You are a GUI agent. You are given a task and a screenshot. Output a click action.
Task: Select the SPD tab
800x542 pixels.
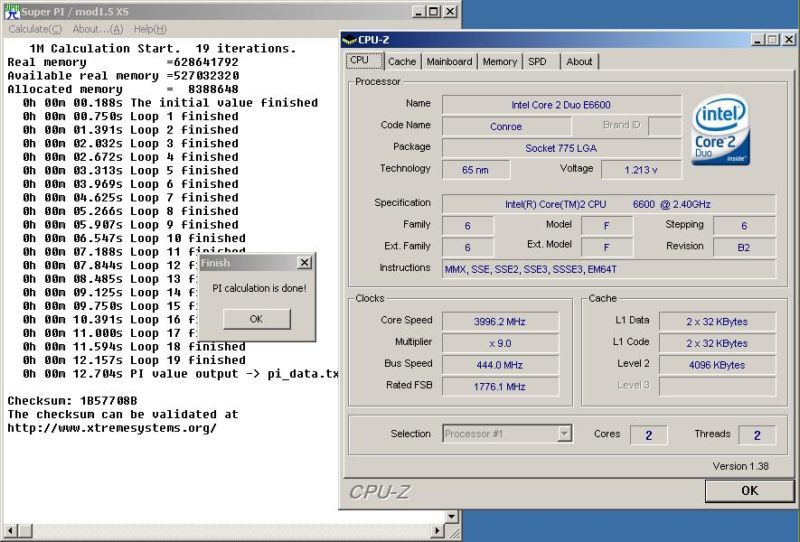(x=538, y=61)
